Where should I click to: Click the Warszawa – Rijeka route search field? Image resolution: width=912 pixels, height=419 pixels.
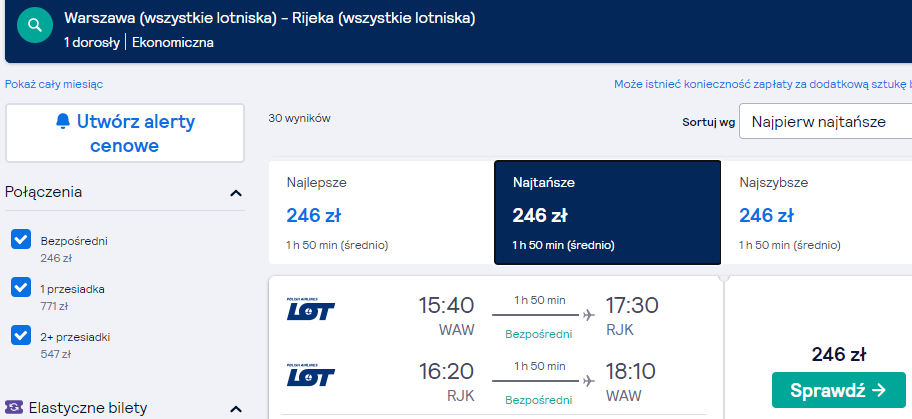click(x=270, y=19)
